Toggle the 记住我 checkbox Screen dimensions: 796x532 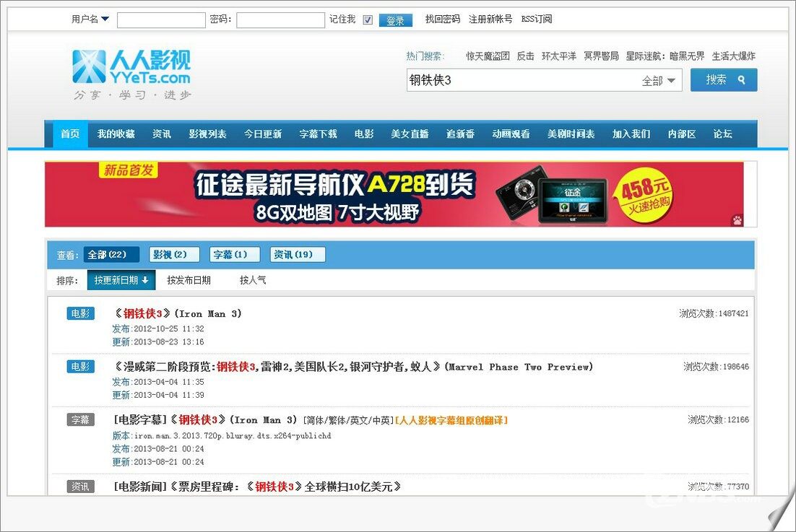point(368,19)
